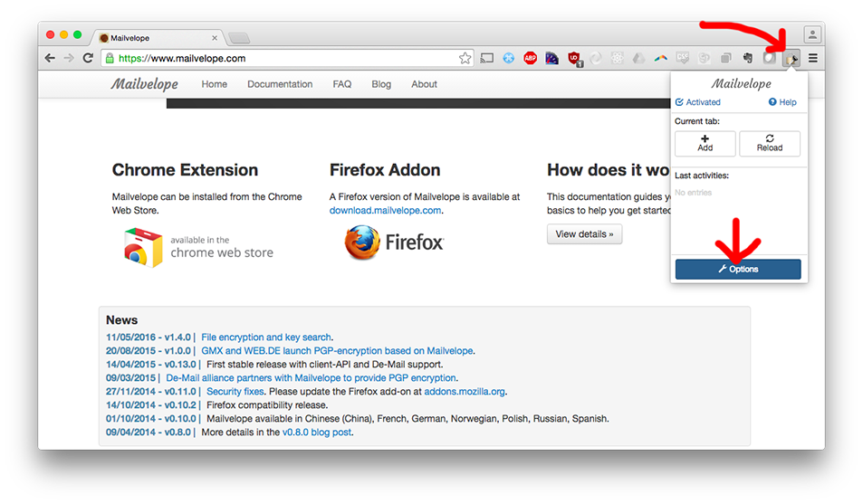This screenshot has height=504, width=863.
Task: Click the colorful arc extension icon
Action: [660, 58]
